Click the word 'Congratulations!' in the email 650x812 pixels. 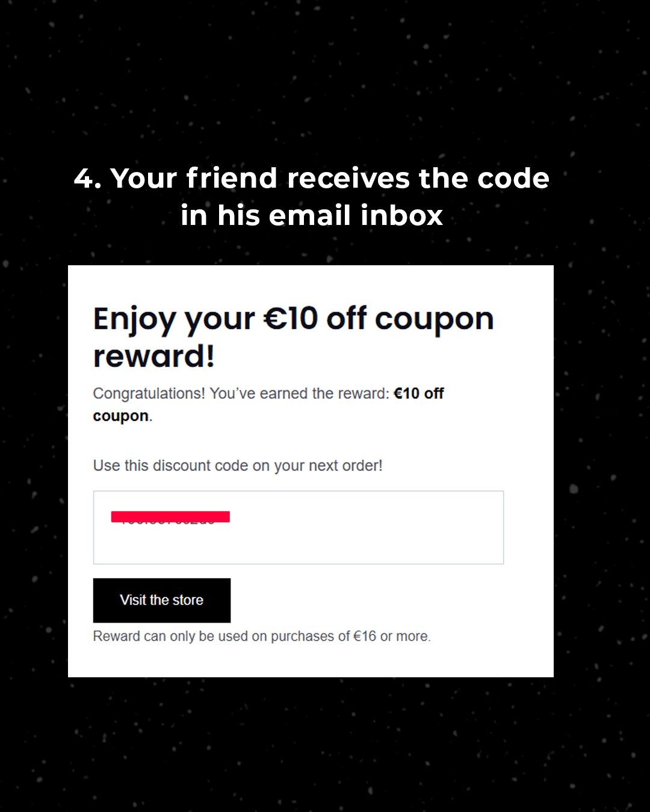(x=149, y=393)
